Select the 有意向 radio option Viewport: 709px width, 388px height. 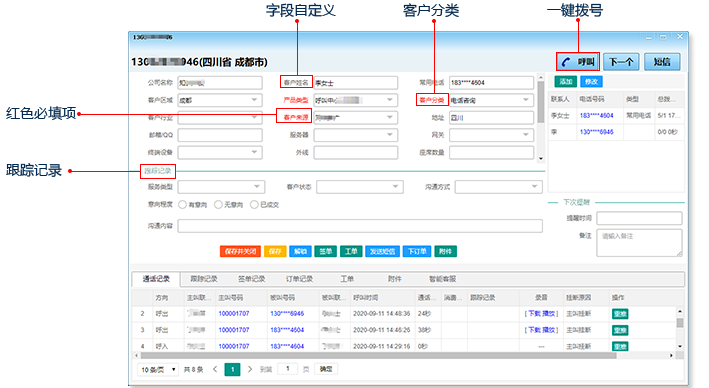[182, 205]
